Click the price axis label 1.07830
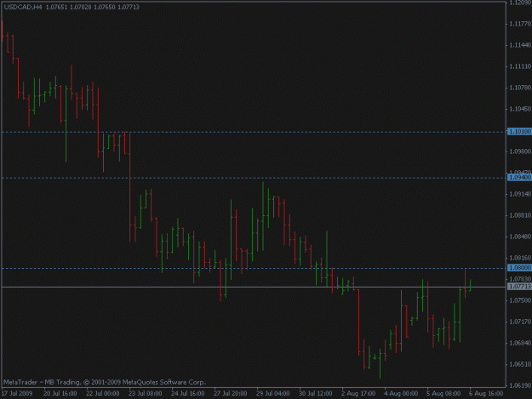Screen dimensions: 532x399 pyautogui.click(x=520, y=279)
